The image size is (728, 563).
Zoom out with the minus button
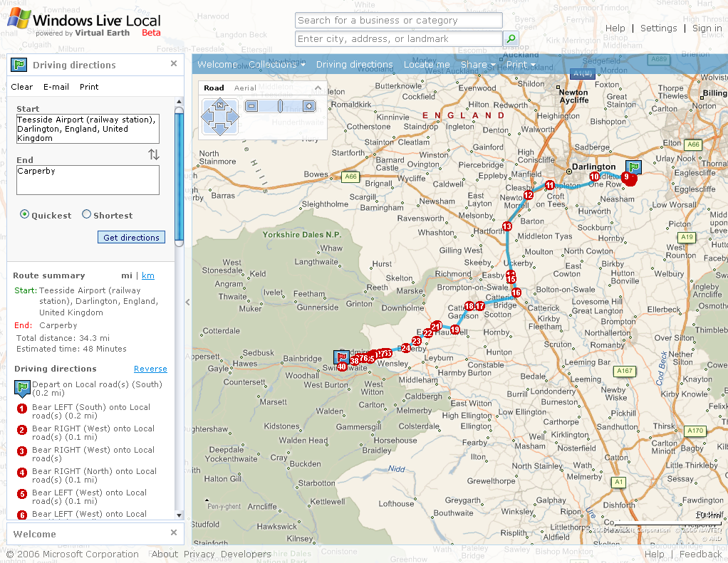(x=251, y=106)
